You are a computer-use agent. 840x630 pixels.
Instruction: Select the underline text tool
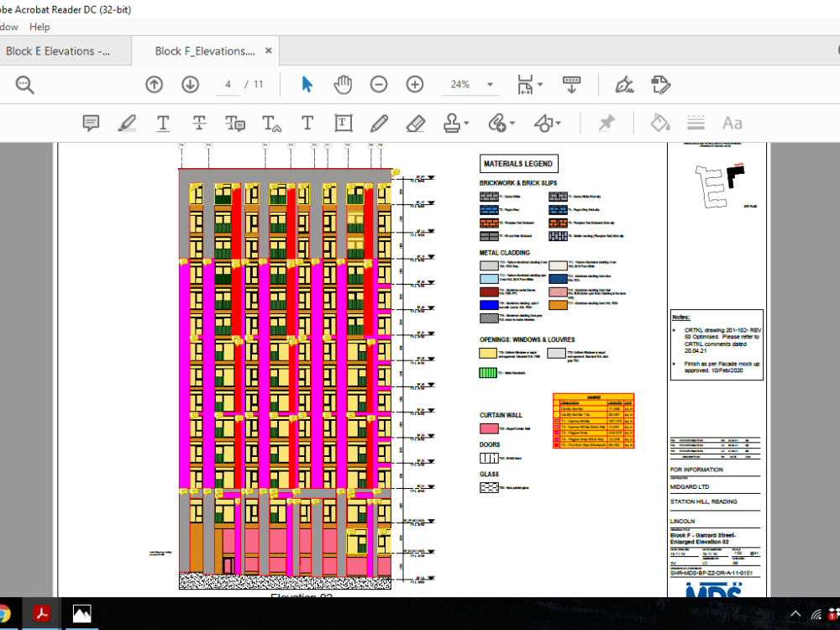(163, 123)
